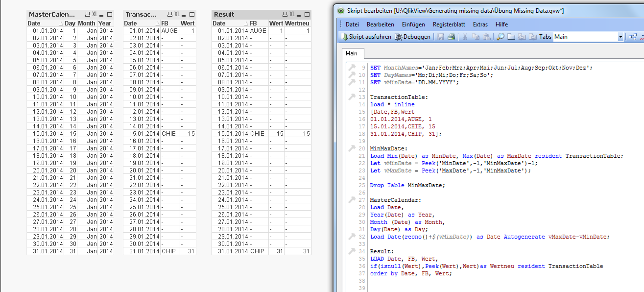Maximize the Result table box
This screenshot has width=644, height=292.
[307, 14]
